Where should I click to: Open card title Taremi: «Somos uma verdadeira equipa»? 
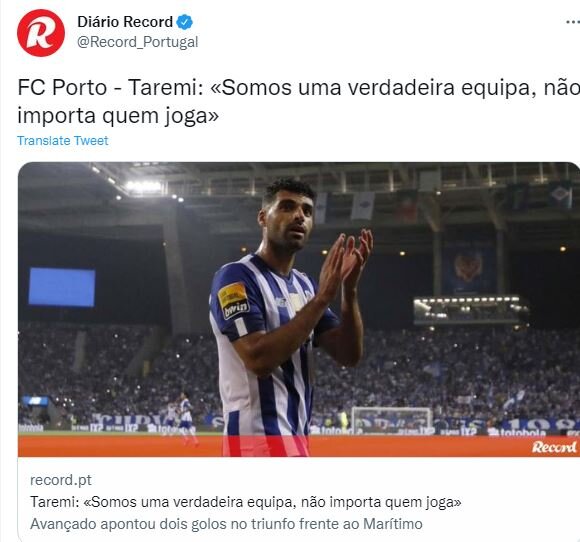(x=246, y=502)
